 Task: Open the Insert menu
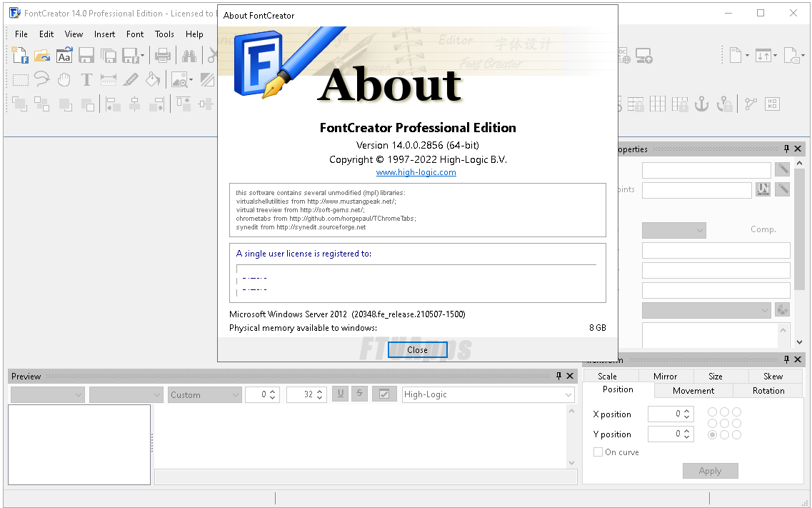(104, 34)
